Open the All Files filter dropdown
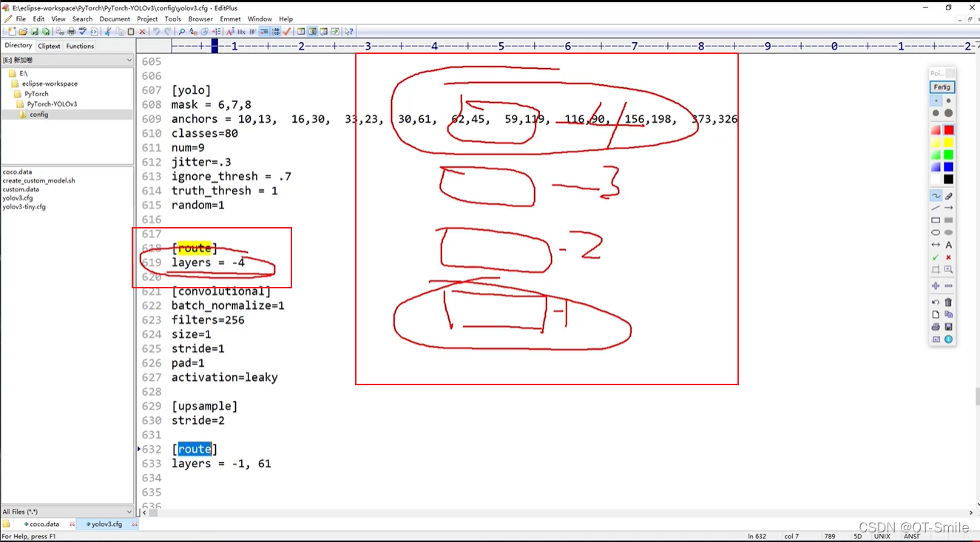 point(129,512)
